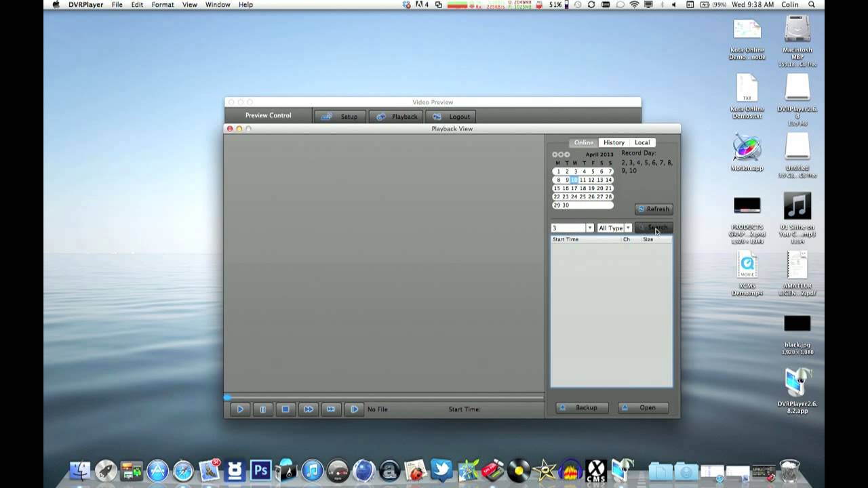Viewport: 868px width, 488px height.
Task: Go to the next month in the calendar
Action: pos(567,155)
